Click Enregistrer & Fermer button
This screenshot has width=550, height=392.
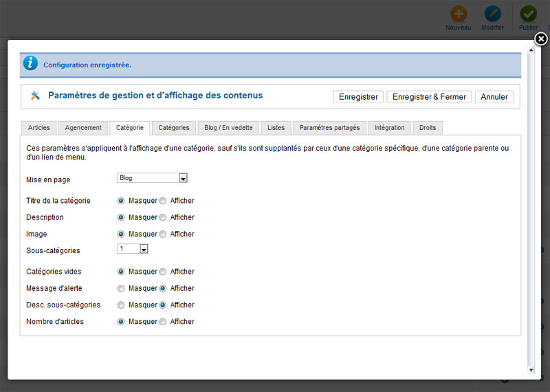pyautogui.click(x=429, y=97)
